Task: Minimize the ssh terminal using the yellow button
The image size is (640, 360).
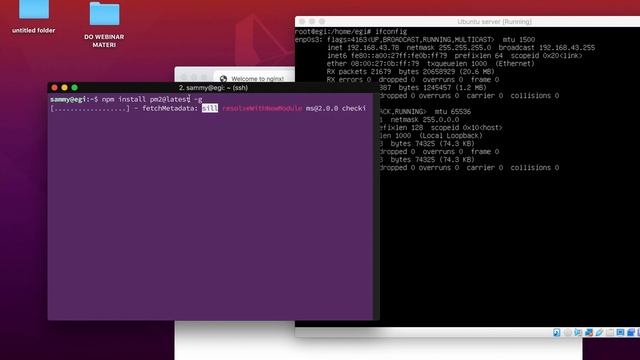Action: point(64,88)
